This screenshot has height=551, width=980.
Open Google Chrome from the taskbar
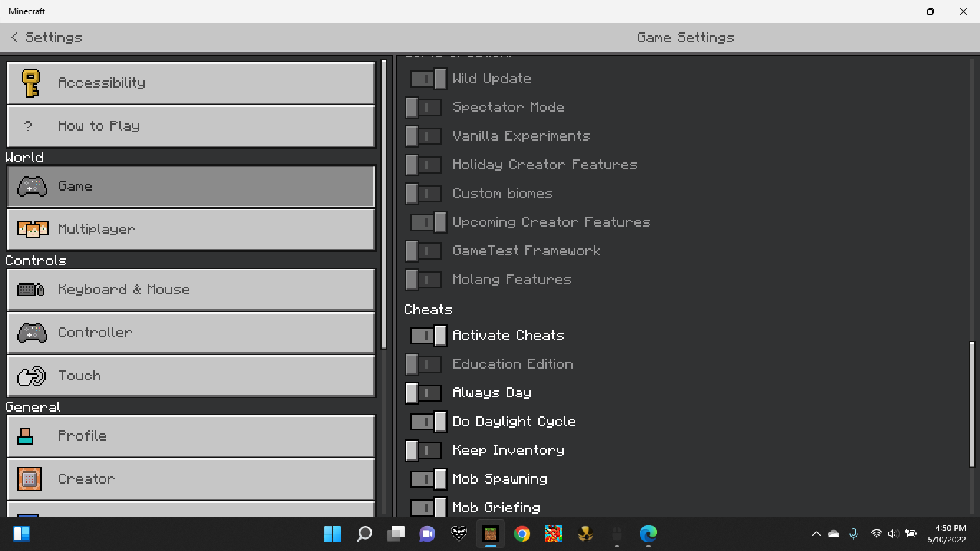(x=522, y=534)
